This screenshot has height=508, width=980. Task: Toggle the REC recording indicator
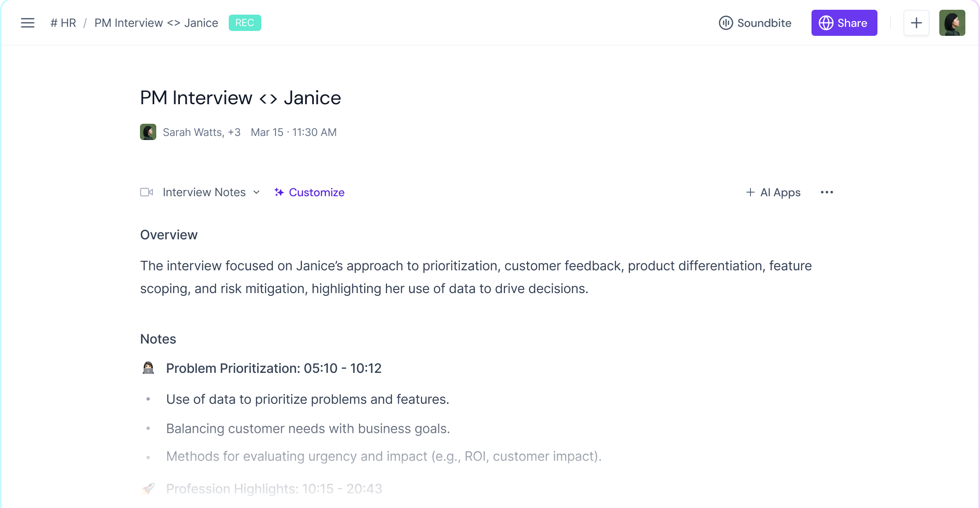245,23
